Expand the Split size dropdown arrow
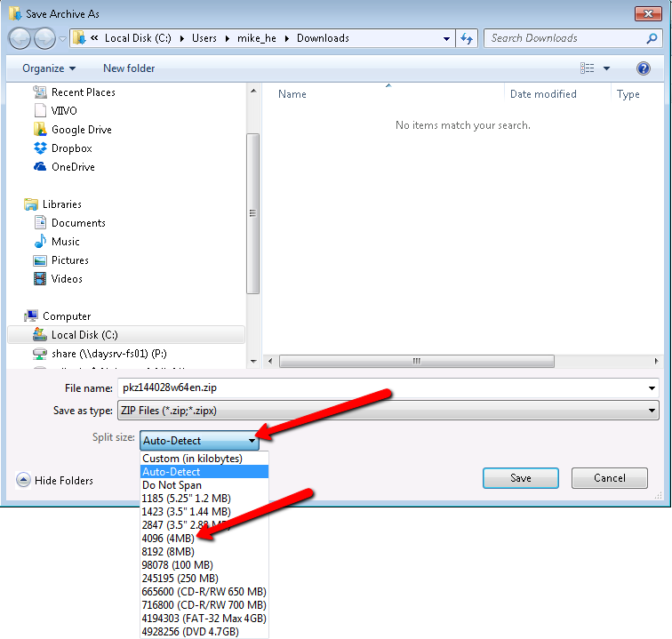 pos(252,441)
